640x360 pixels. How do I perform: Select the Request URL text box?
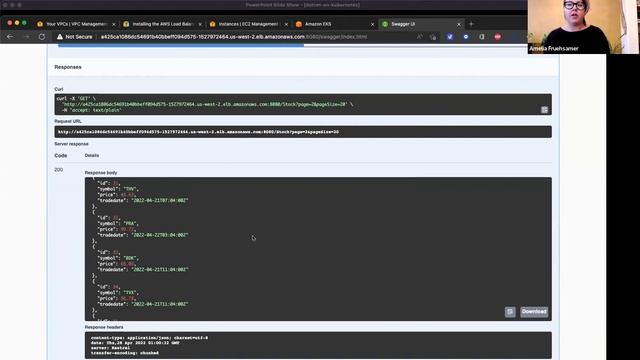[303, 132]
